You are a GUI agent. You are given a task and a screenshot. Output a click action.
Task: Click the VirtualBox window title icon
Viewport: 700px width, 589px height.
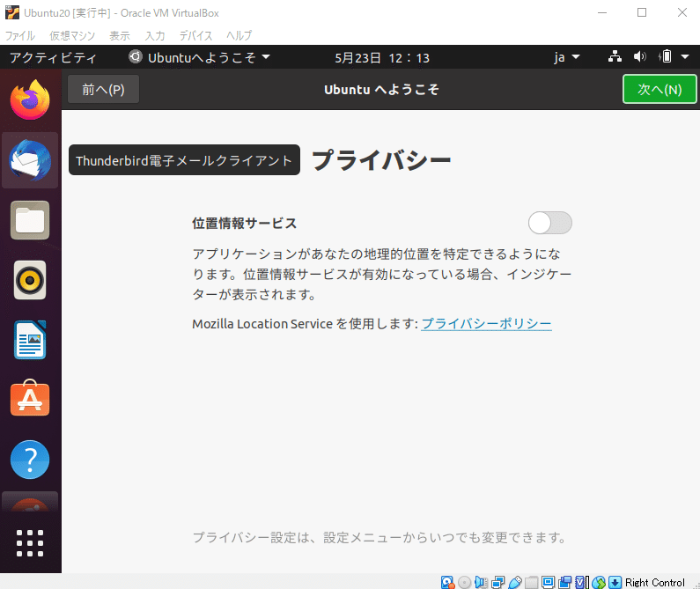click(x=12, y=12)
